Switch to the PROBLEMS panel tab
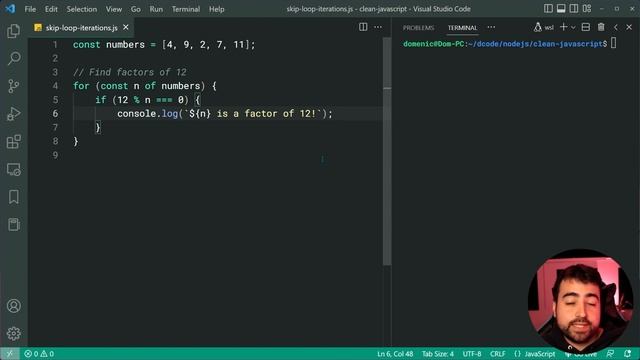The width and height of the screenshot is (640, 360). 418,28
